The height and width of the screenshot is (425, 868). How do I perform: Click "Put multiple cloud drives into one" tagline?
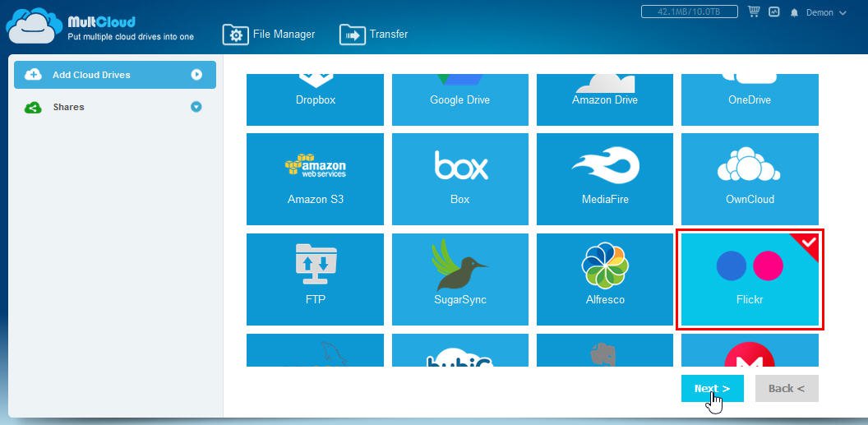click(131, 37)
